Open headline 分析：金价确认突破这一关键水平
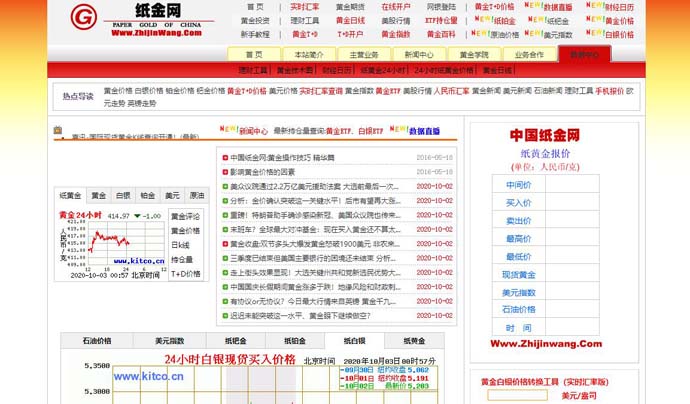 (315, 201)
